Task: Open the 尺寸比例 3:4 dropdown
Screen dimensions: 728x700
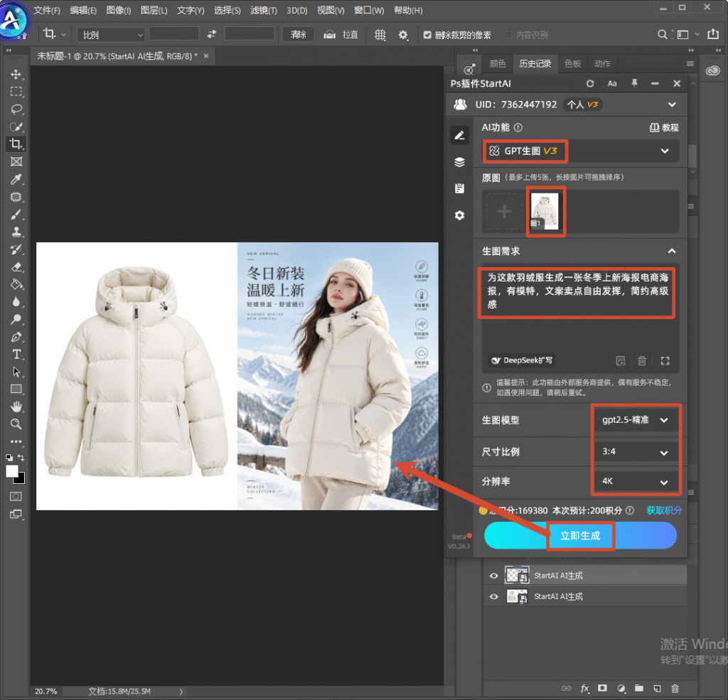Action: [635, 452]
